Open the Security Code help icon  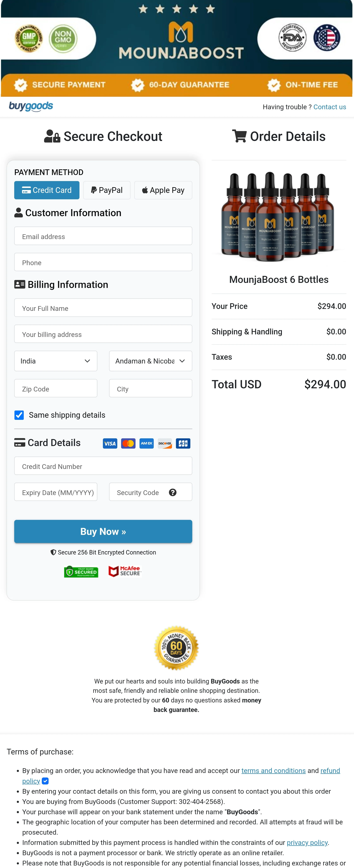coord(173,492)
